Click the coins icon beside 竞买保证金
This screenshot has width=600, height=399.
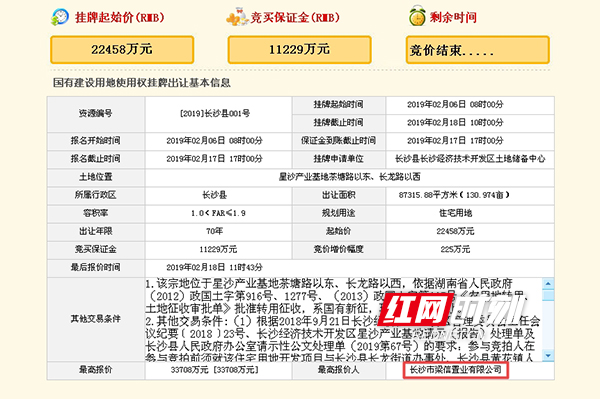click(237, 17)
